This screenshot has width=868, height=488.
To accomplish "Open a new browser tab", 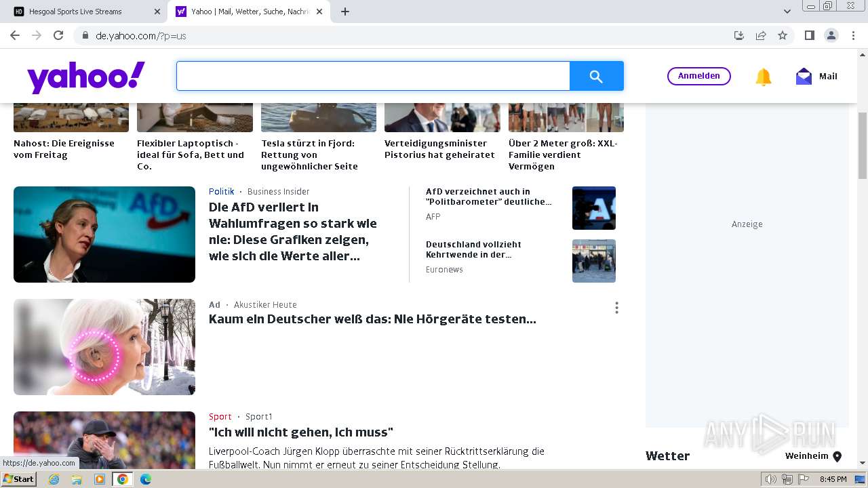I will pyautogui.click(x=345, y=12).
